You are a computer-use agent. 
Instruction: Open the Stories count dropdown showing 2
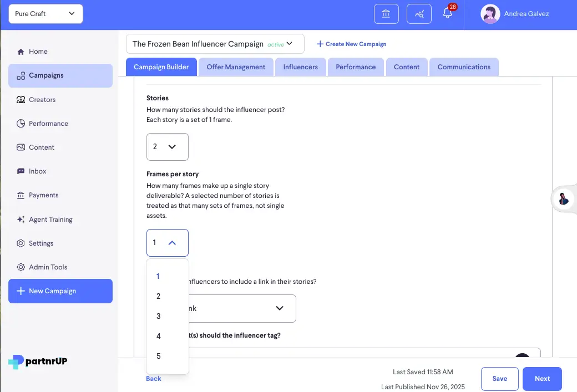pos(168,147)
